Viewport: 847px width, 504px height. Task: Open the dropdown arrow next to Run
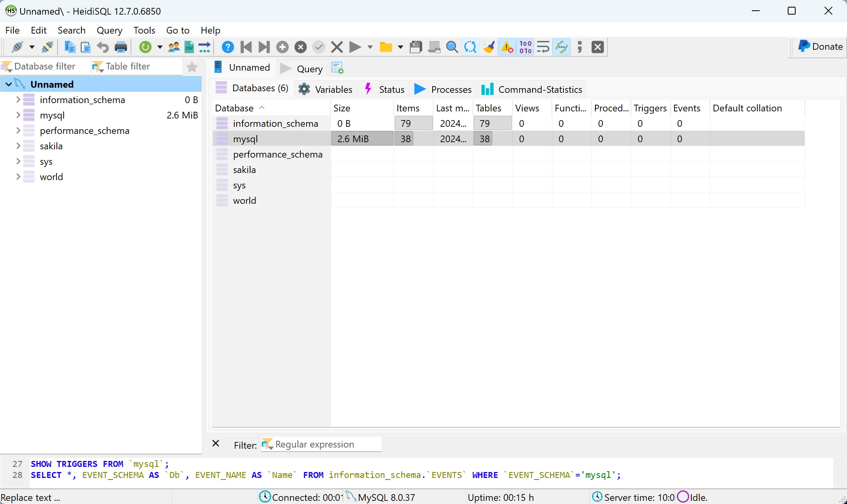click(370, 47)
